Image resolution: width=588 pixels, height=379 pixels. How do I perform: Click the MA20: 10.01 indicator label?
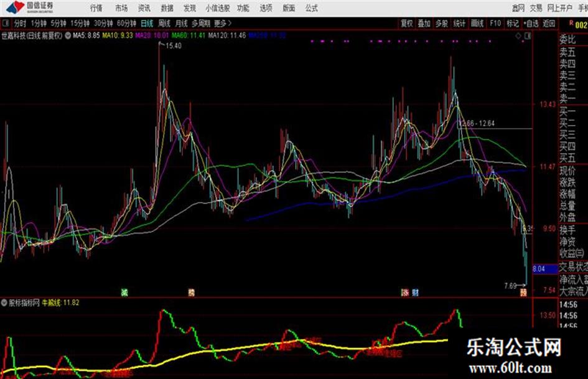pos(152,35)
